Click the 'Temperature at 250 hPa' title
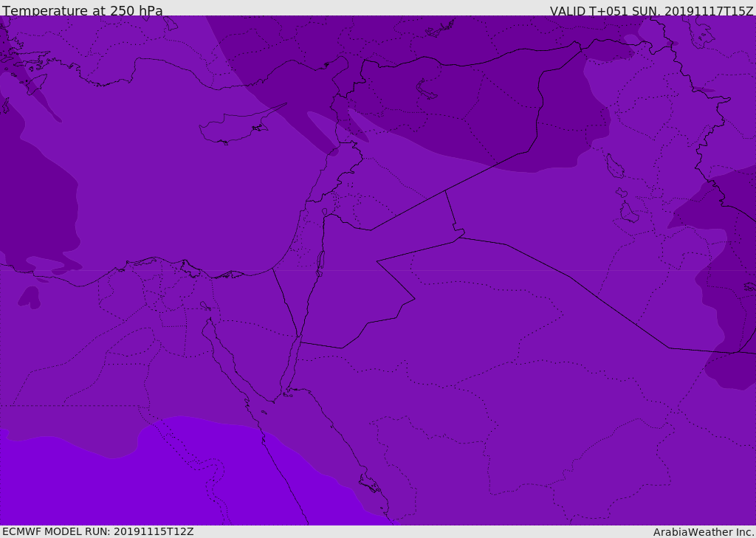Viewport: 756px width, 538px height. (x=83, y=10)
